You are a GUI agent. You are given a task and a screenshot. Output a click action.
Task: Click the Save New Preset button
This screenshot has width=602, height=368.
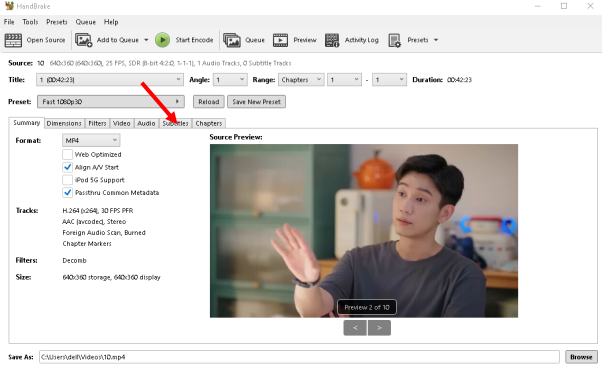pos(256,102)
